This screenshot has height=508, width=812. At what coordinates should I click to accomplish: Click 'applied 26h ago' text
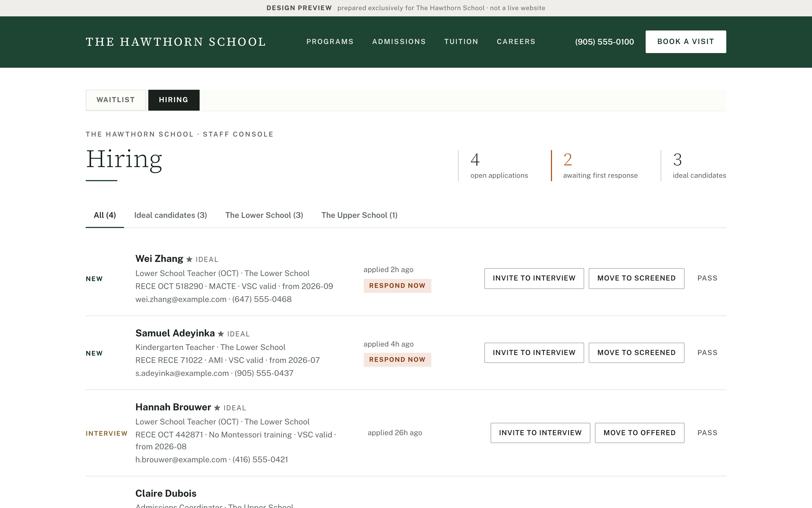coord(395,433)
